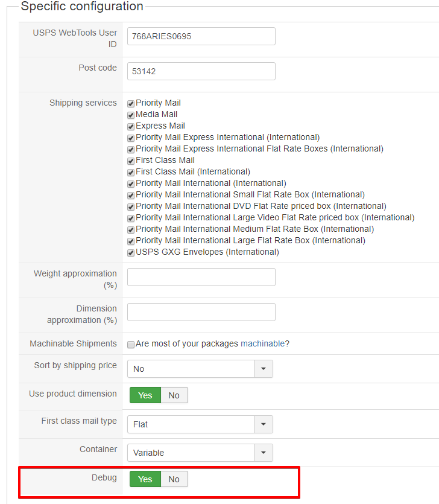Open the Container dropdown set to Variable
Image resolution: width=439 pixels, height=504 pixels.
click(200, 453)
